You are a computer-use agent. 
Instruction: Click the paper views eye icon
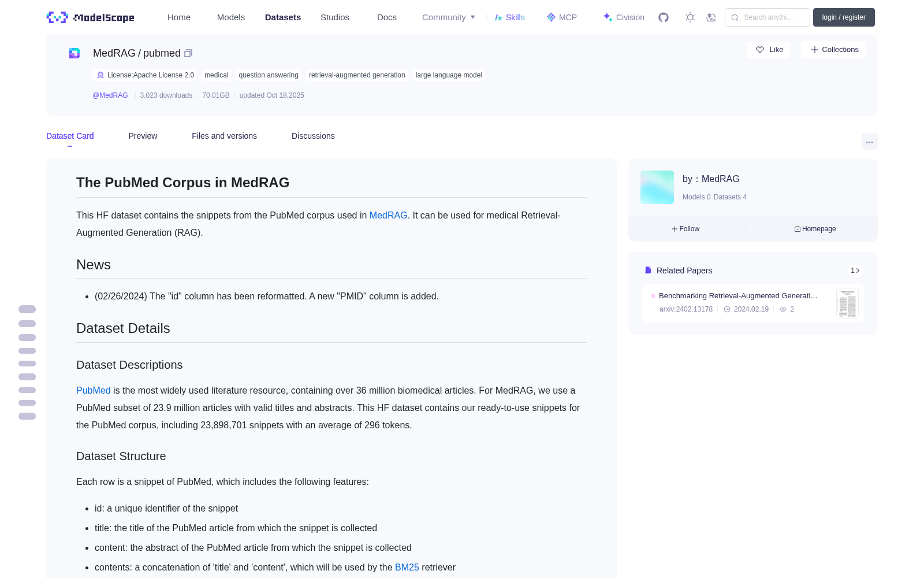(783, 309)
